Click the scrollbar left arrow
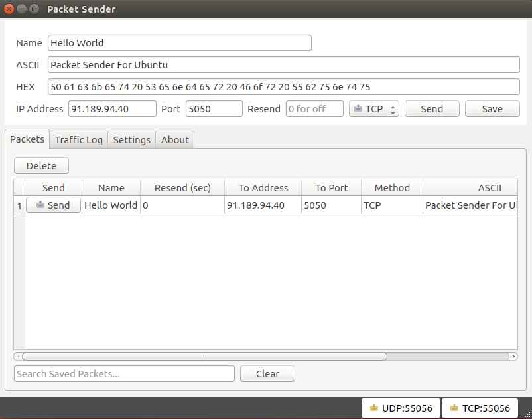Image resolution: width=532 pixels, height=419 pixels. 18,356
